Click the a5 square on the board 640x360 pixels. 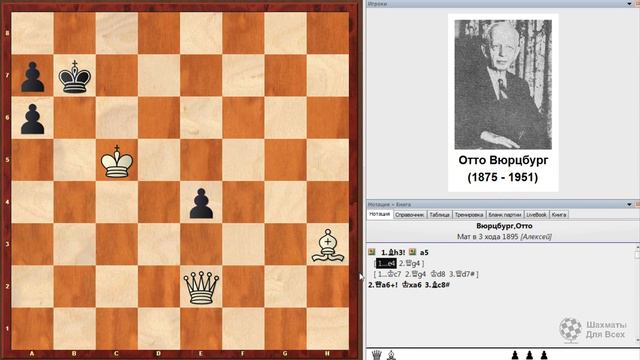[33, 161]
